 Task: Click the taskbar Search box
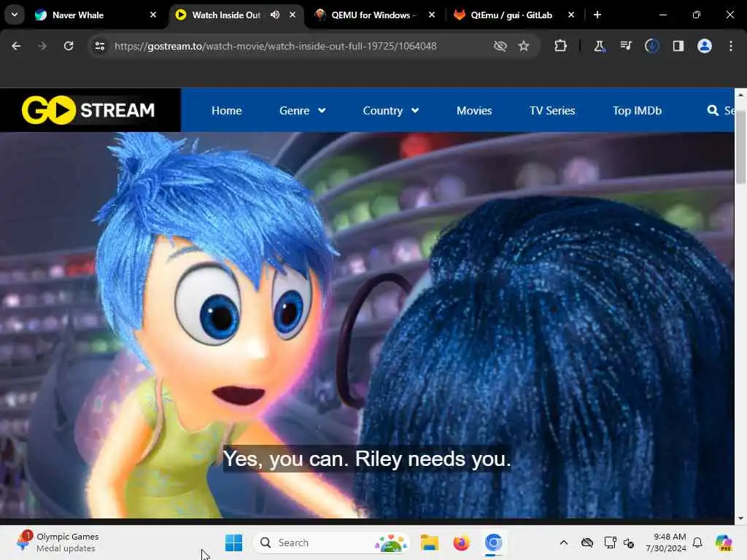click(x=332, y=542)
